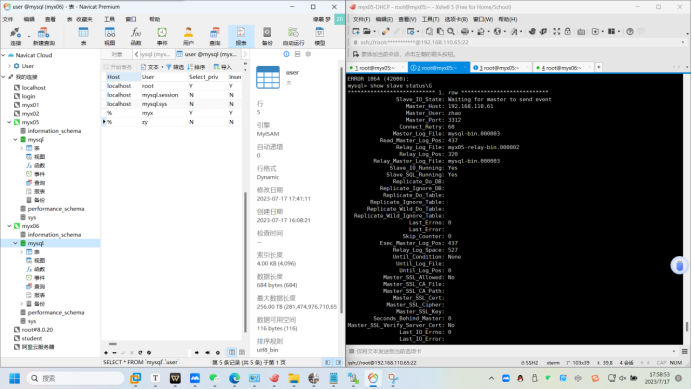Open Windows Start menu
The width and height of the screenshot is (692, 389).
[x=15, y=378]
